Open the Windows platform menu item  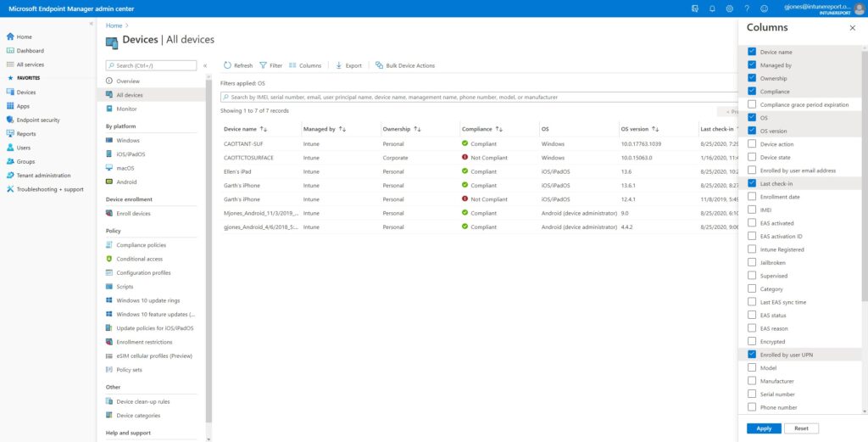point(128,140)
